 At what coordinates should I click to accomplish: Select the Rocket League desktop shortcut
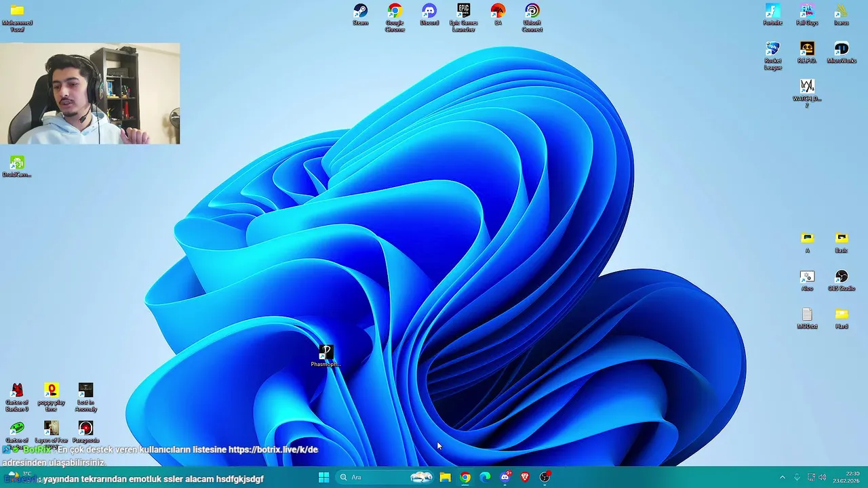coord(772,55)
